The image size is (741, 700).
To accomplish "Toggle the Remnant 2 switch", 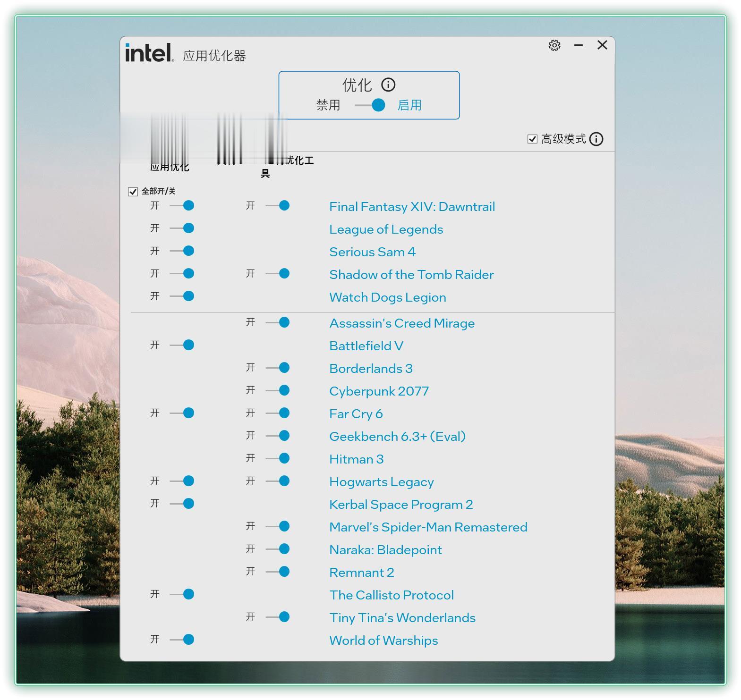I will tap(278, 572).
